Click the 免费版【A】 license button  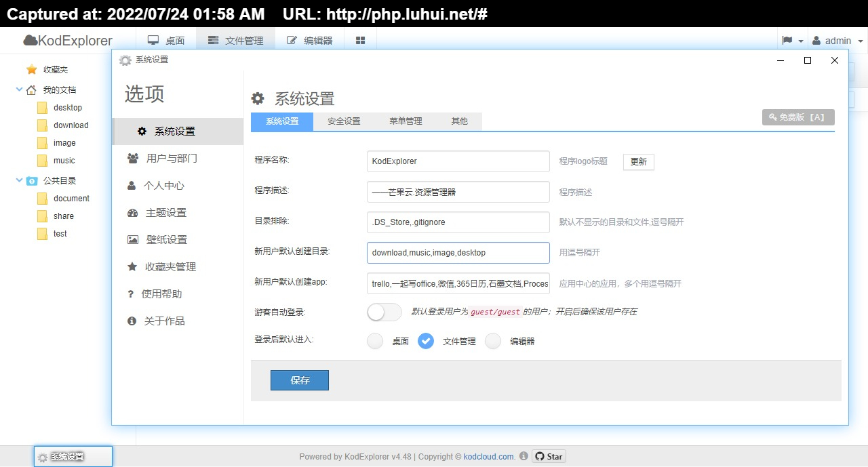(x=798, y=117)
